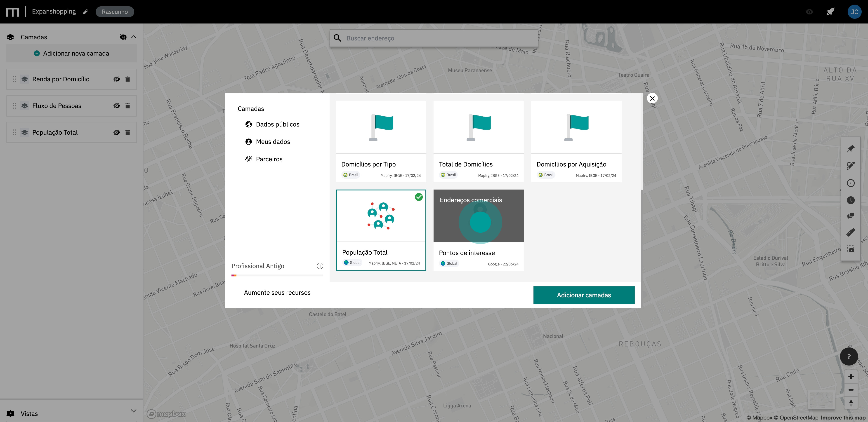This screenshot has width=868, height=422.
Task: Open the comments map tool
Action: click(x=851, y=216)
